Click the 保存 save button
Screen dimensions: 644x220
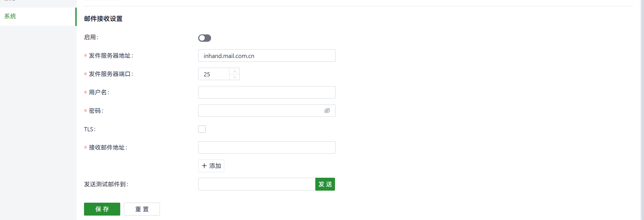pos(102,209)
